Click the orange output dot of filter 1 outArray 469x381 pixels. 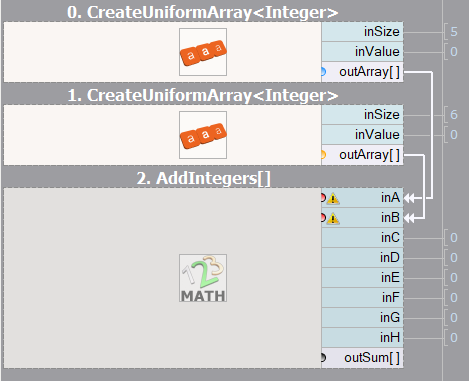click(323, 155)
